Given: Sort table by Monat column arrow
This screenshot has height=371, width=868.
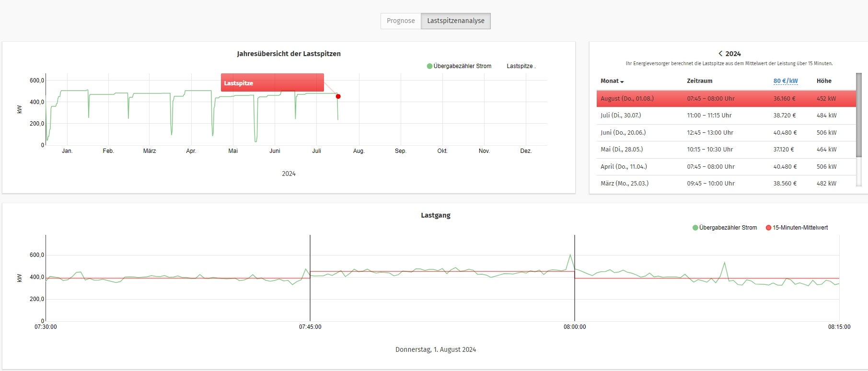Looking at the screenshot, I should [622, 81].
